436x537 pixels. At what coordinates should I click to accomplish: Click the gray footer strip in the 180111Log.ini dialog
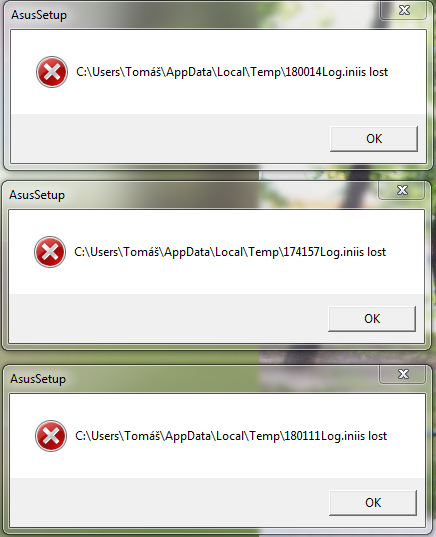(171, 502)
